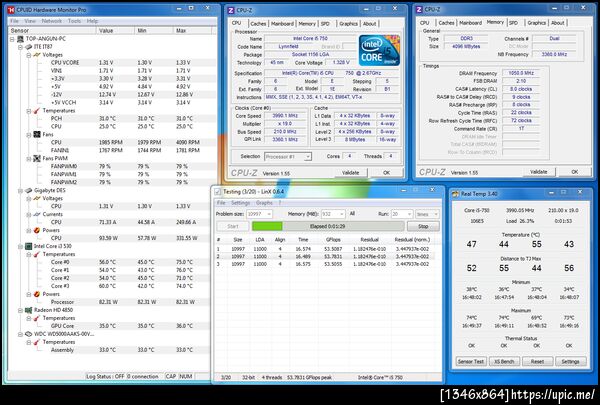Screen dimensions: 600x405
Task: Click the Stop button in LinX
Action: [x=423, y=226]
